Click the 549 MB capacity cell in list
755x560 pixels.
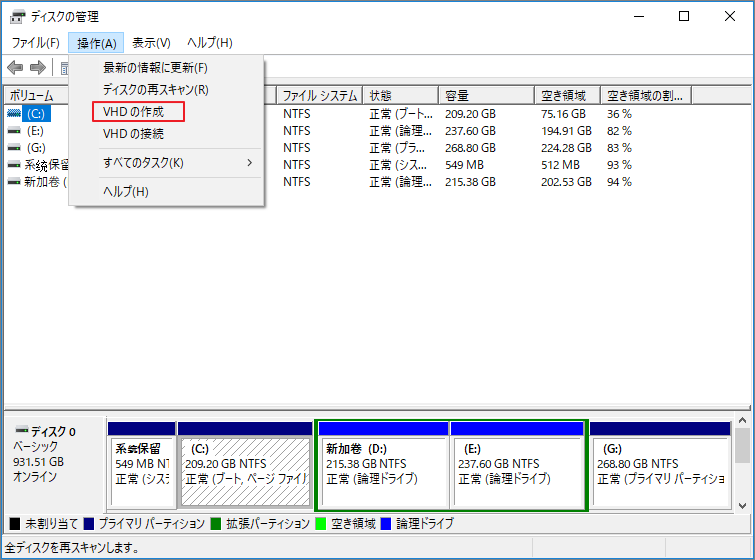(464, 165)
